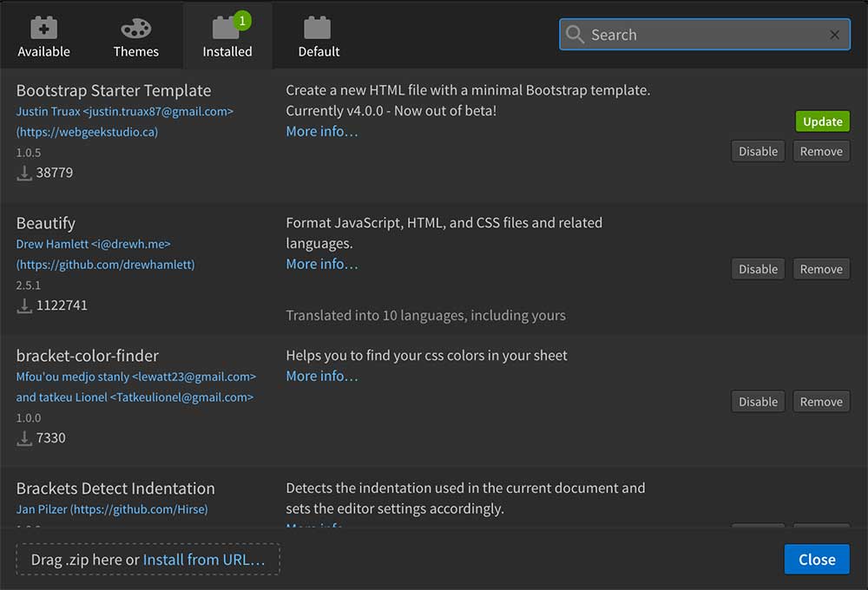The width and height of the screenshot is (868, 590).
Task: Update the Bootstrap Starter Template extension
Action: [822, 121]
